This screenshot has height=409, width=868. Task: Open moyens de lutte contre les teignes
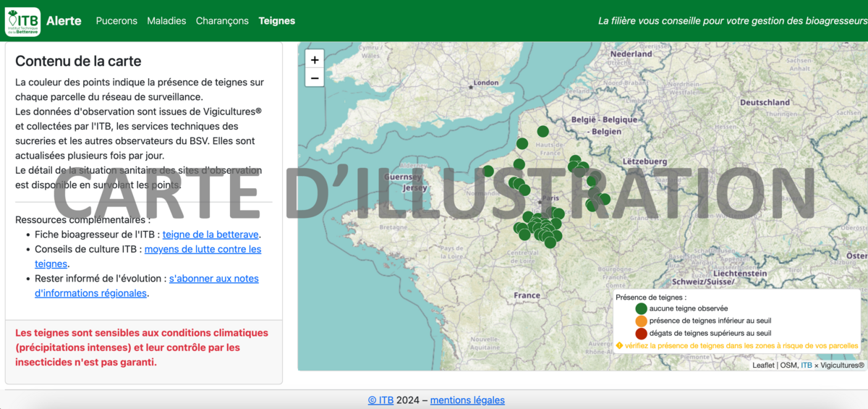pyautogui.click(x=203, y=249)
